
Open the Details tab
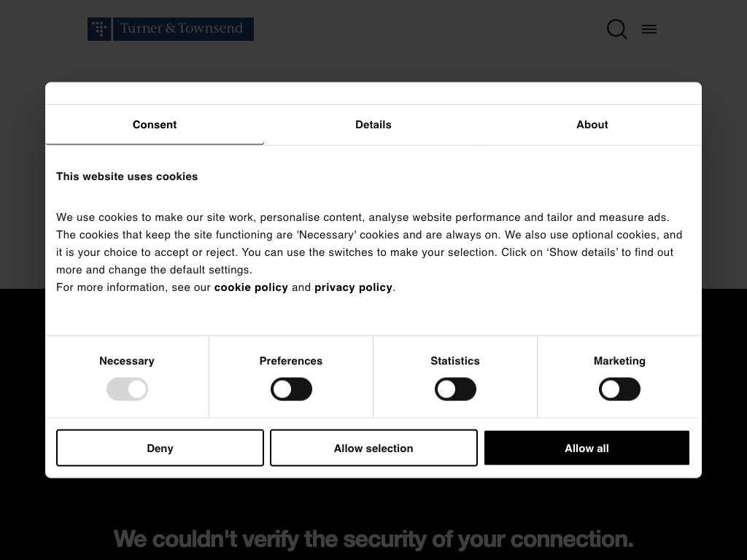point(373,125)
